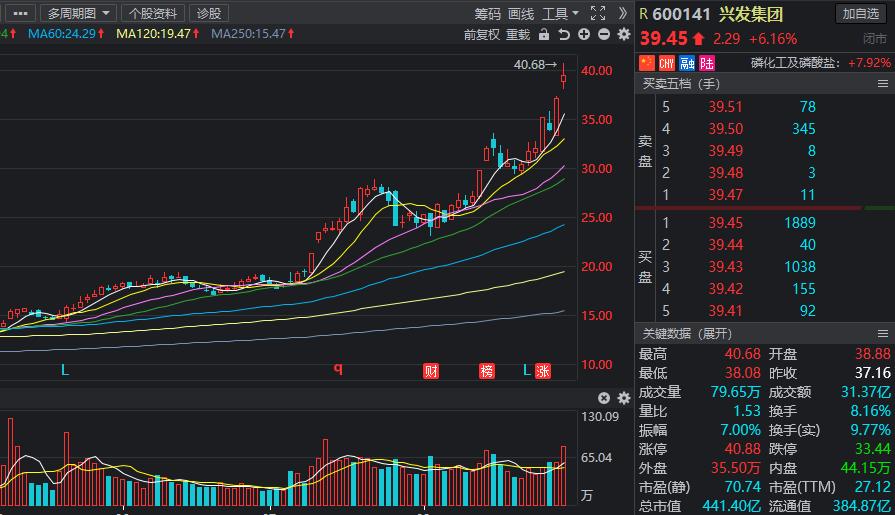The width and height of the screenshot is (895, 515).
Task: Open the 个股资料 tab
Action: pyautogui.click(x=154, y=13)
